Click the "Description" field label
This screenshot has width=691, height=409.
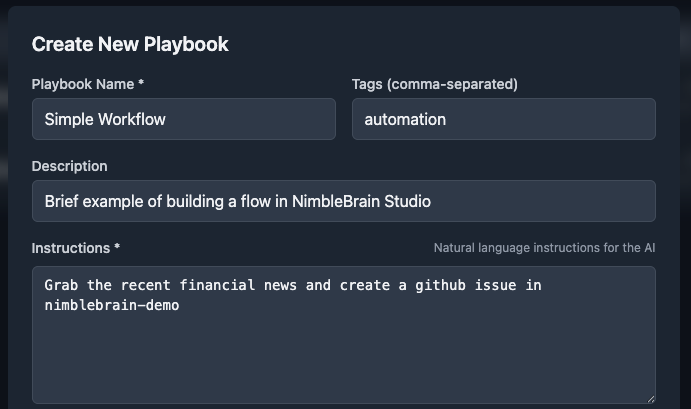click(x=69, y=166)
